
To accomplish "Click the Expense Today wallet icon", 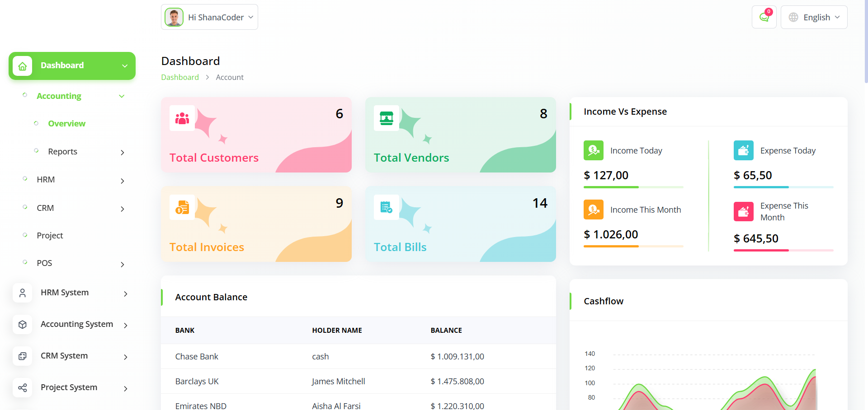I will point(743,150).
